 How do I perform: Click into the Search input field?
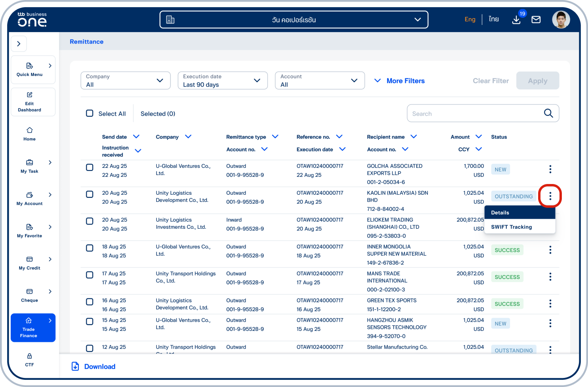pos(475,114)
